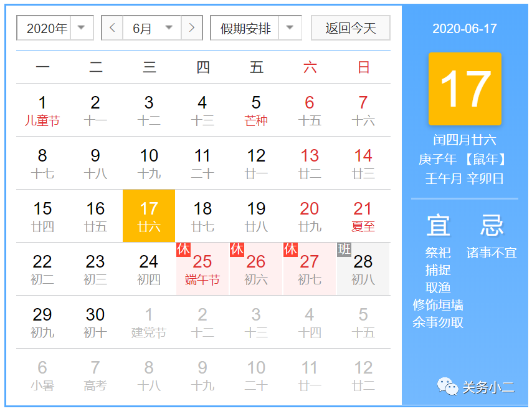Select greyed July 9 十九
This screenshot has width=532, height=411.
(x=202, y=375)
